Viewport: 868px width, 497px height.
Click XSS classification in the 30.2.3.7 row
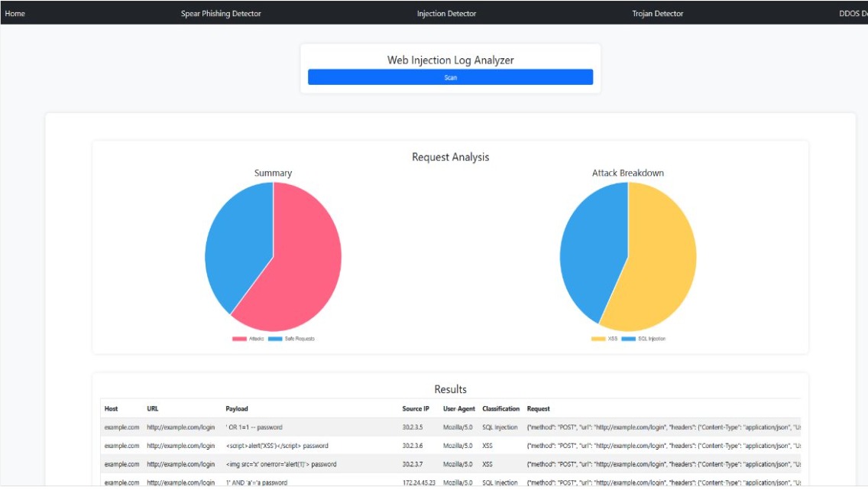click(x=487, y=464)
